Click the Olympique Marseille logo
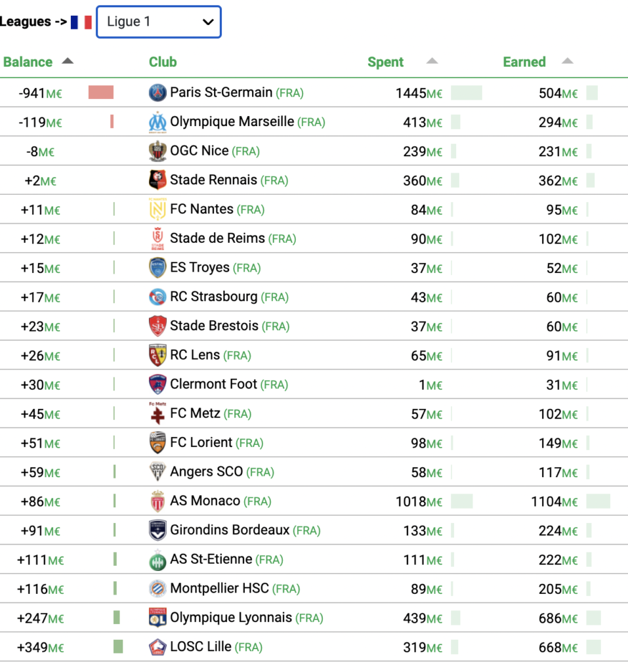The image size is (628, 672). pos(157,122)
